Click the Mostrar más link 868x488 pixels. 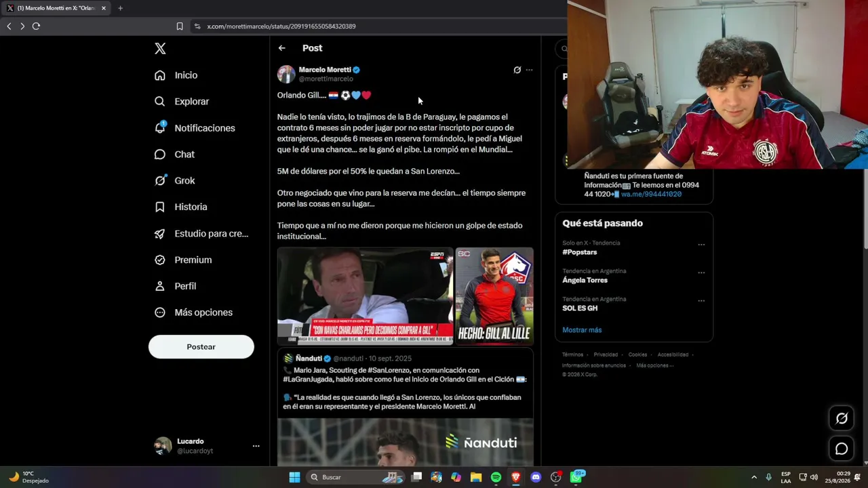pos(582,330)
